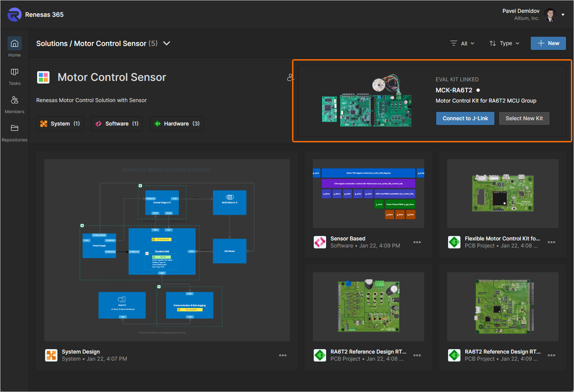
Task: Click the Sensor Based card title
Action: [348, 239]
